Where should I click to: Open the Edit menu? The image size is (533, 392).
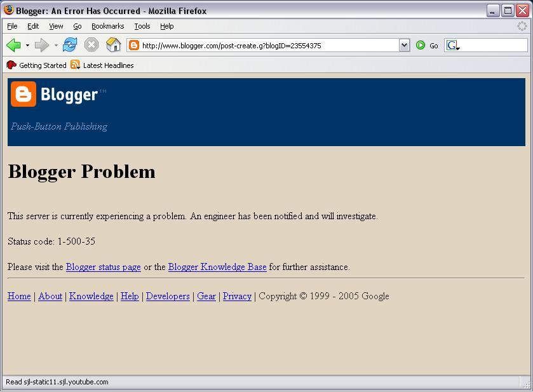pos(33,26)
